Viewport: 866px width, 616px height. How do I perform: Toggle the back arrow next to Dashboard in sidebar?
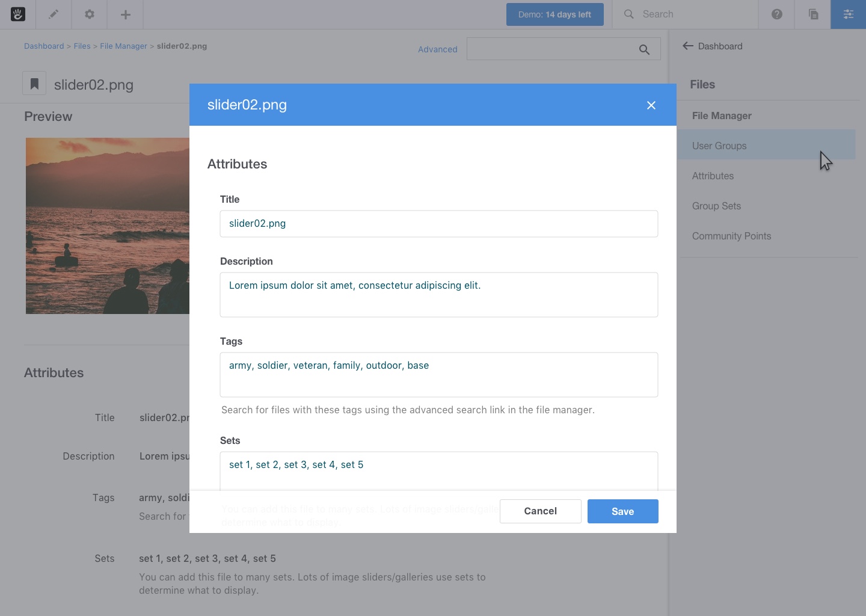[x=687, y=46]
